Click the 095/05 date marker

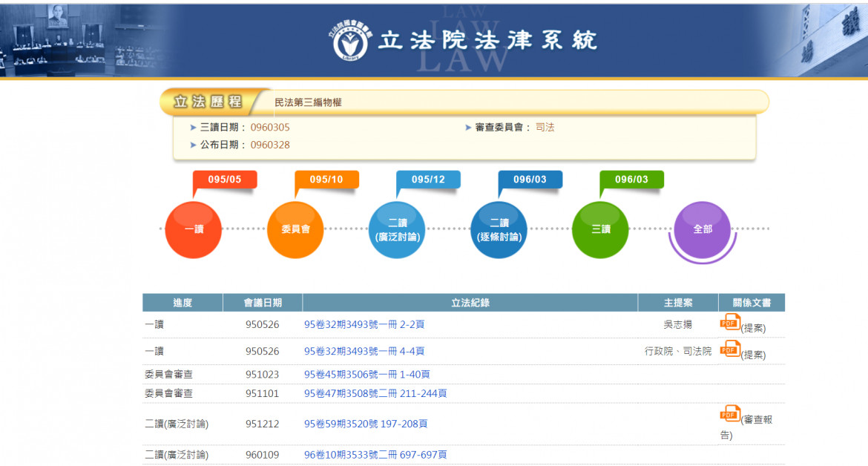[225, 180]
